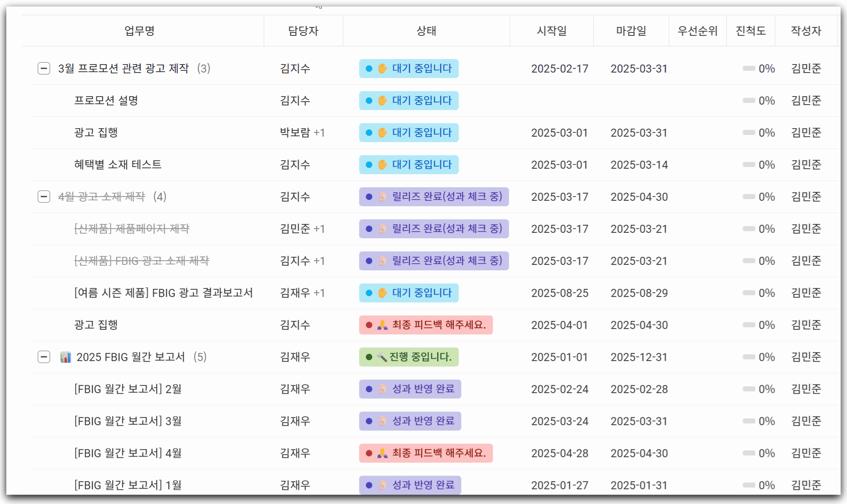Open 릴리즈 완료 status of 4월 광고 소재 제작
847x504 pixels.
[434, 197]
